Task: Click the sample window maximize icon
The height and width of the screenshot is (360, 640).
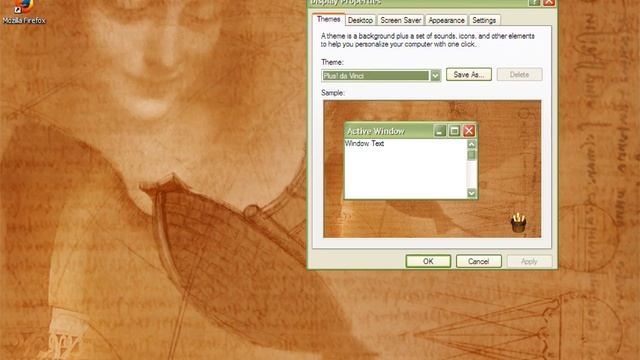Action: click(454, 131)
